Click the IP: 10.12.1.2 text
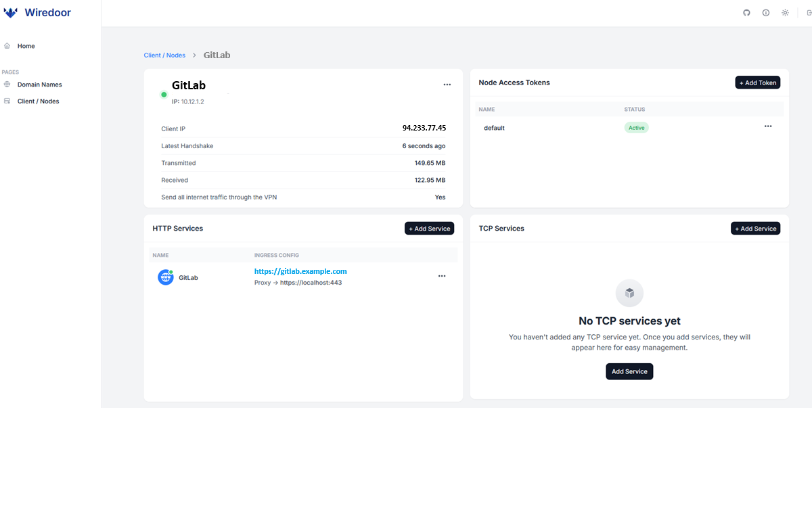812x514 pixels. tap(188, 101)
